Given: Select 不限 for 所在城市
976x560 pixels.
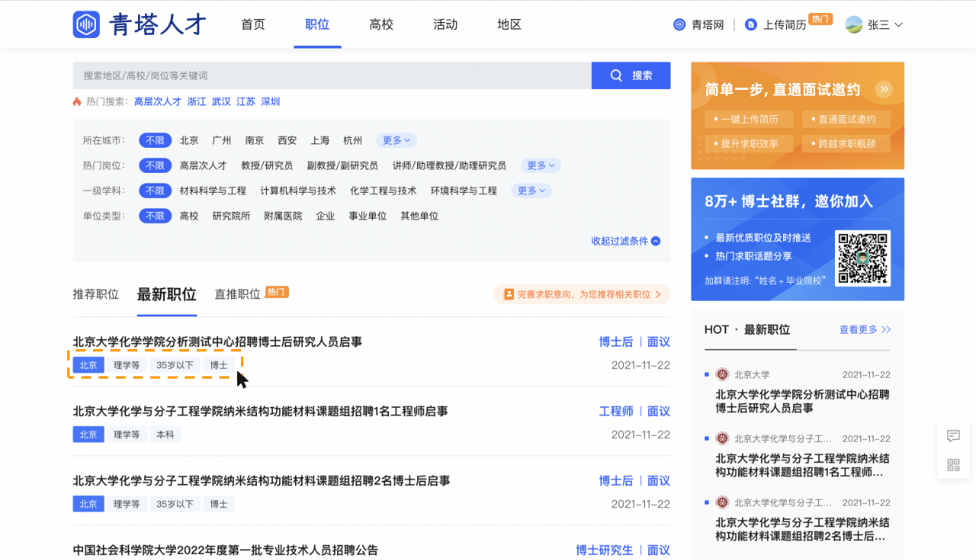Looking at the screenshot, I should click(155, 140).
